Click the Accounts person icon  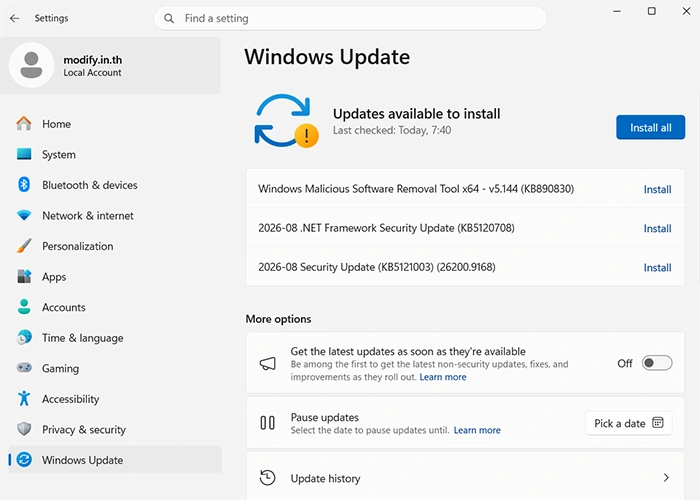pos(24,307)
